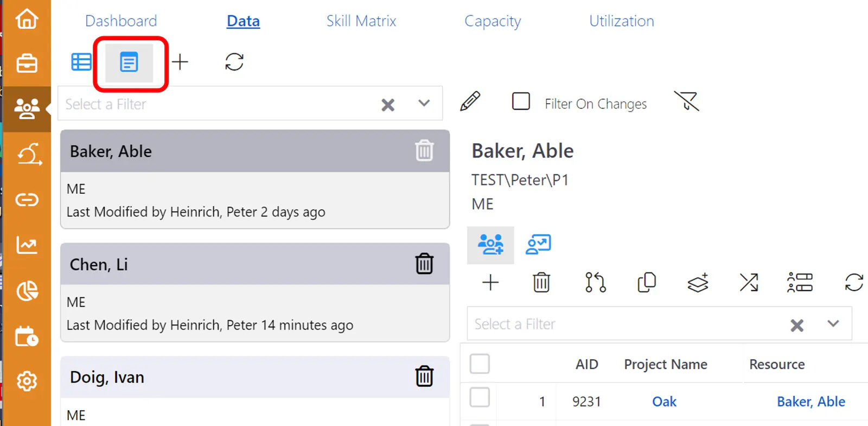The width and height of the screenshot is (868, 426).
Task: Click the pencil edit icon
Action: click(x=470, y=101)
